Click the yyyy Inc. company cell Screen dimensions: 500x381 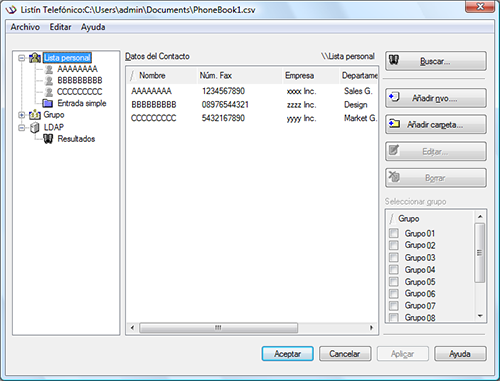301,118
